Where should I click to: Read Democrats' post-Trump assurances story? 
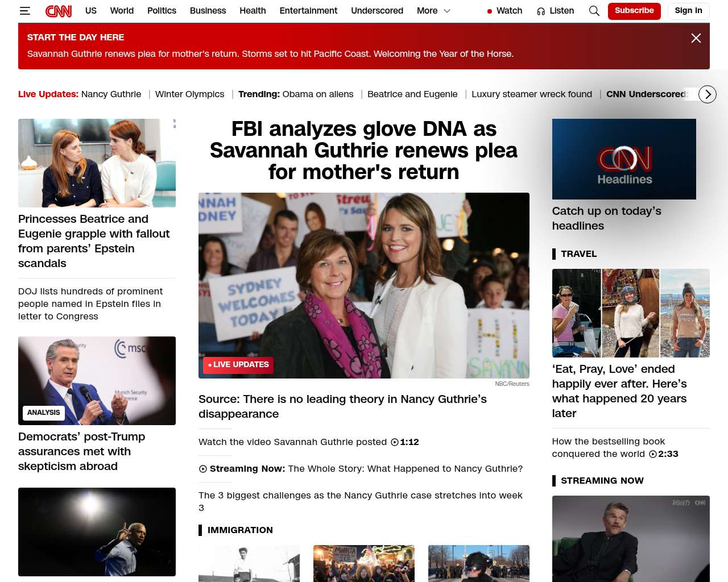click(81, 451)
